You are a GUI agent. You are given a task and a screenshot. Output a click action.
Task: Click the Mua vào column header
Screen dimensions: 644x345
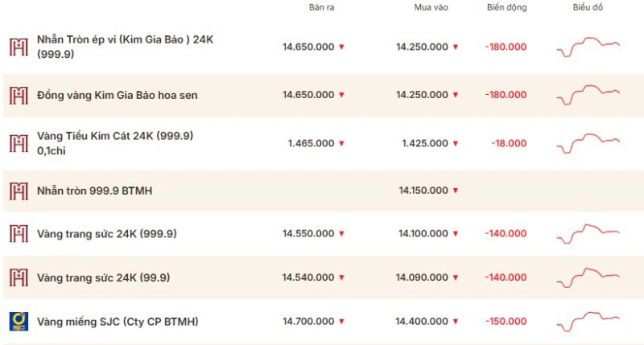431,7
